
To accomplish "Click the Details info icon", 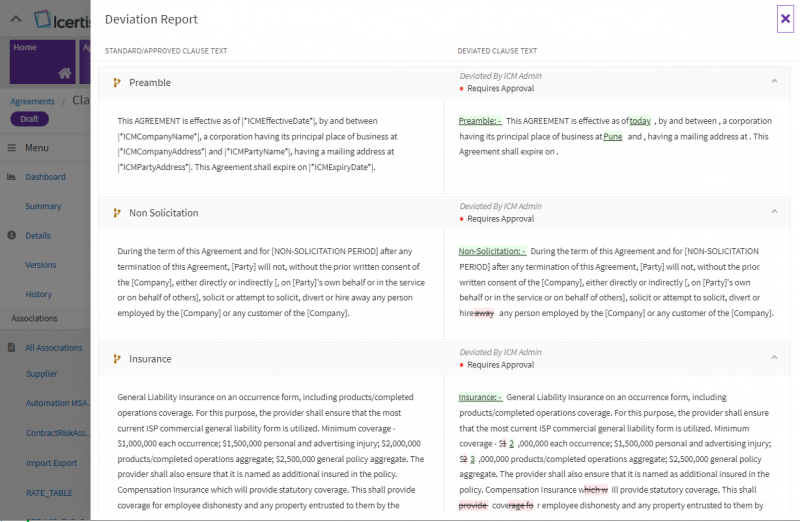I will click(12, 235).
